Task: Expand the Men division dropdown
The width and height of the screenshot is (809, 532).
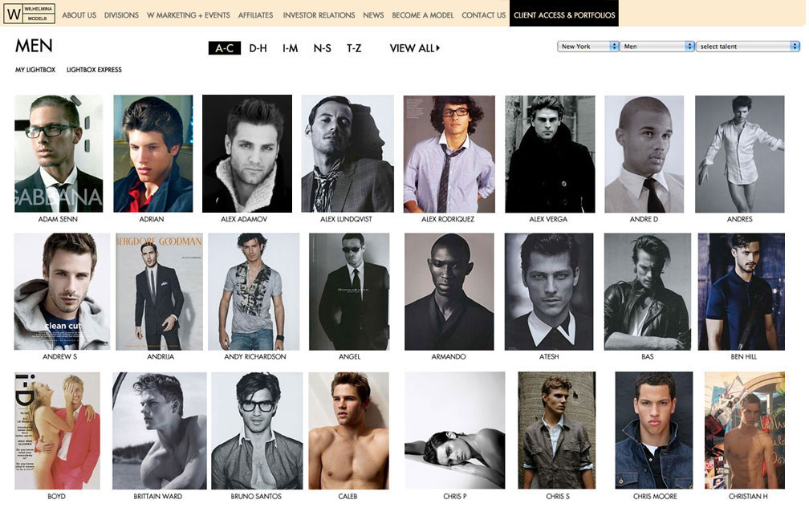Action: coord(657,47)
